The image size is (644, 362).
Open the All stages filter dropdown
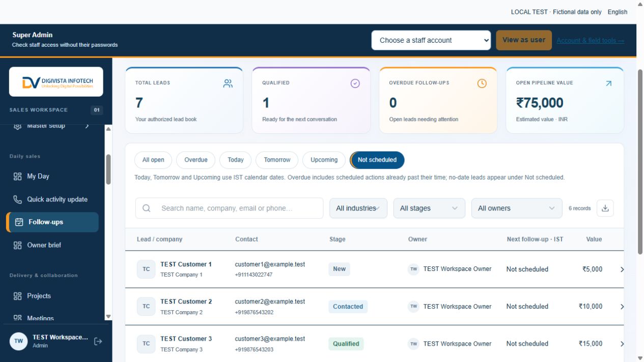[429, 208]
